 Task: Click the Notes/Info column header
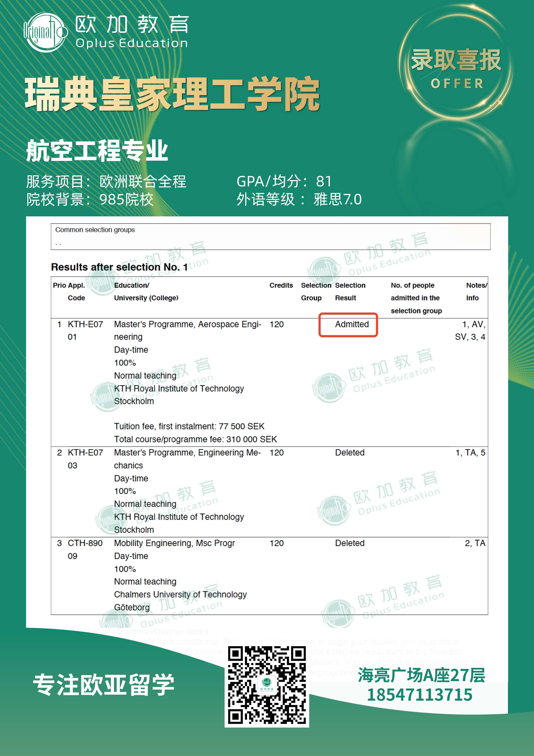(x=477, y=291)
